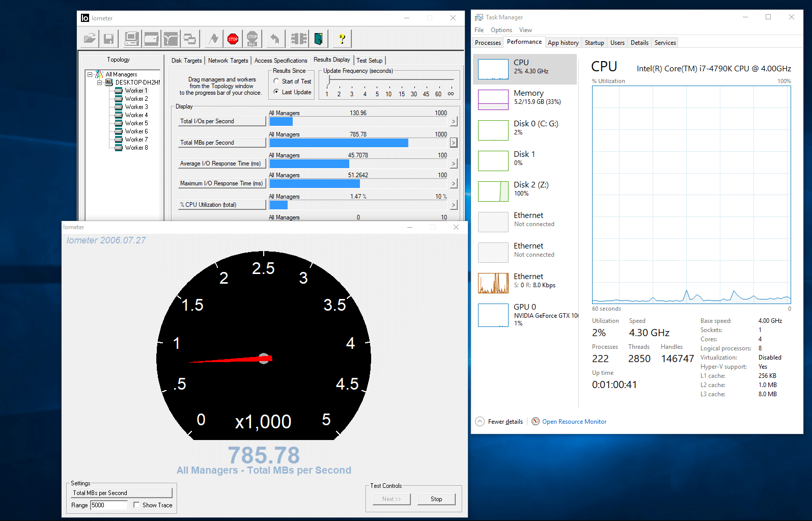Select the Start of Test radio button
This screenshot has height=521, width=812.
point(276,81)
